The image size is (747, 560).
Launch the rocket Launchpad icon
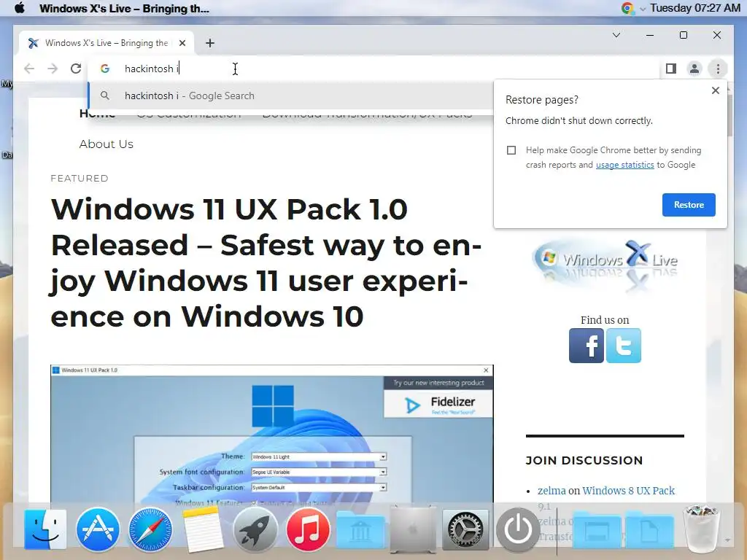point(255,529)
